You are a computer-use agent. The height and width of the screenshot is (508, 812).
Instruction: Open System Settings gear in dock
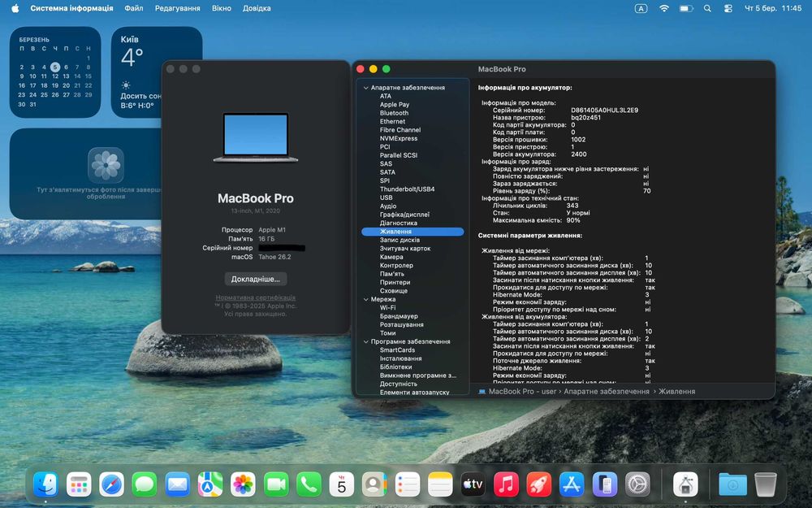[637, 484]
